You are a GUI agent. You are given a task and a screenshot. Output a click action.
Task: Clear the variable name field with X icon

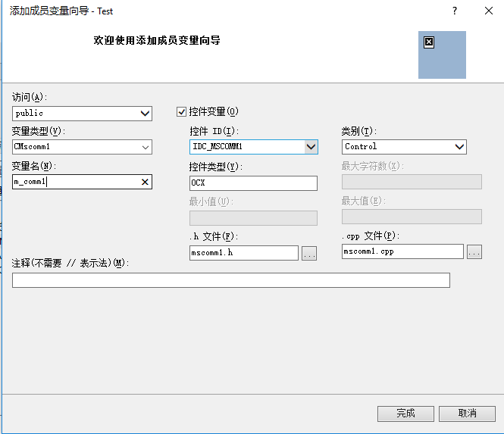pyautogui.click(x=145, y=182)
